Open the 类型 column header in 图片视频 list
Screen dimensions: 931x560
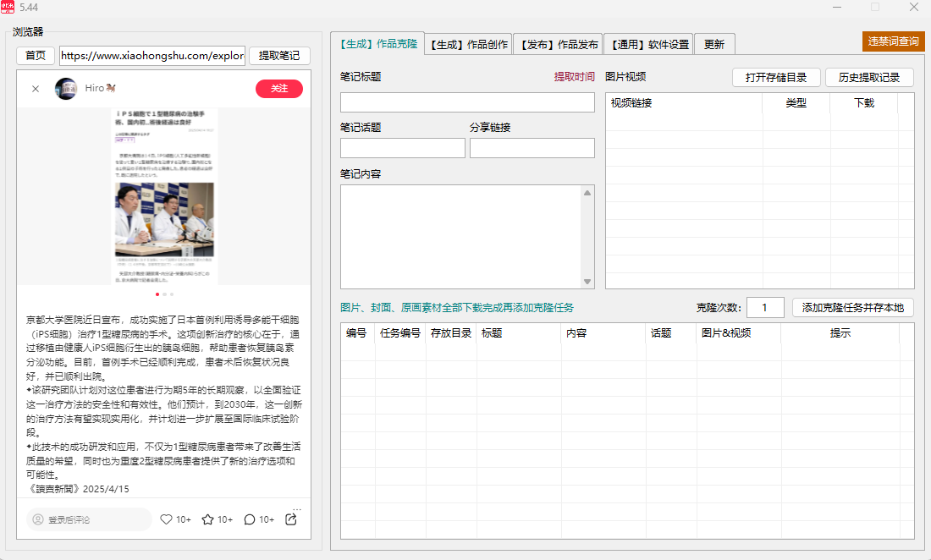(796, 102)
